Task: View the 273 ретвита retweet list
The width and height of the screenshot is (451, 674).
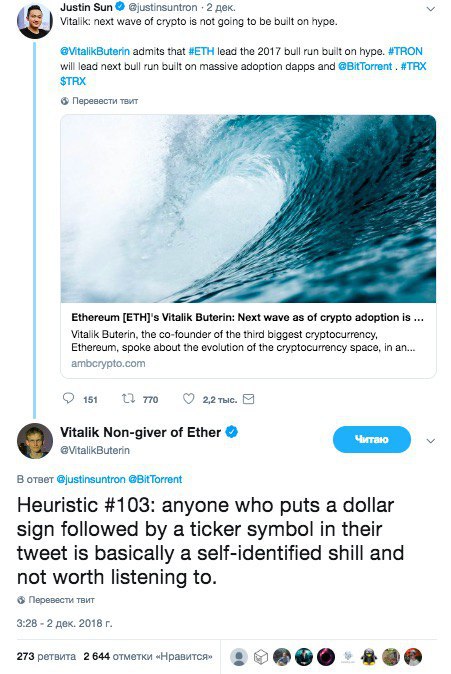Action: coord(46,657)
